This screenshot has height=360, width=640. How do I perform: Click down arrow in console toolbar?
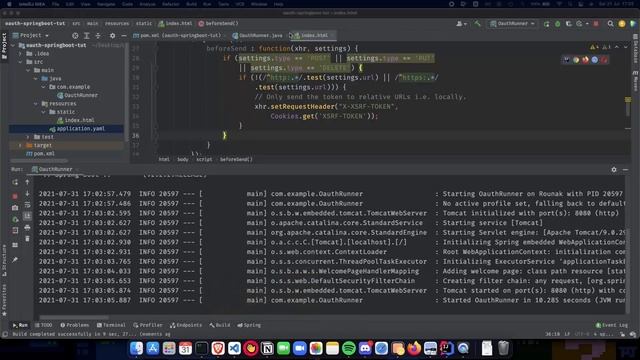(27, 193)
